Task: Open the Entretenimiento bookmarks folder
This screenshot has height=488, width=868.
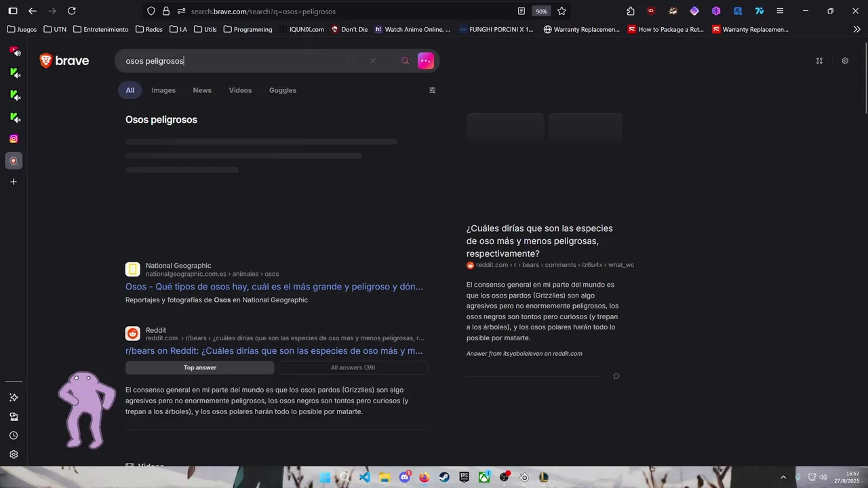Action: coord(100,29)
